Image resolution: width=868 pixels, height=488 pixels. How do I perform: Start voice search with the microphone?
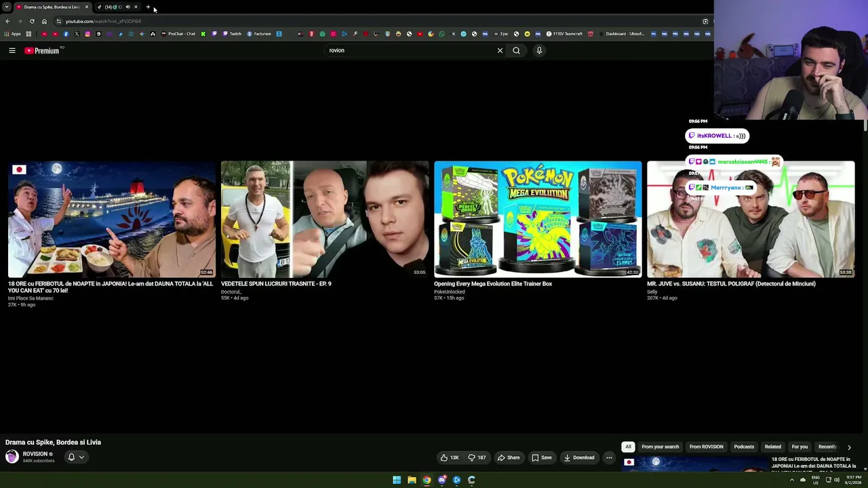(x=539, y=50)
